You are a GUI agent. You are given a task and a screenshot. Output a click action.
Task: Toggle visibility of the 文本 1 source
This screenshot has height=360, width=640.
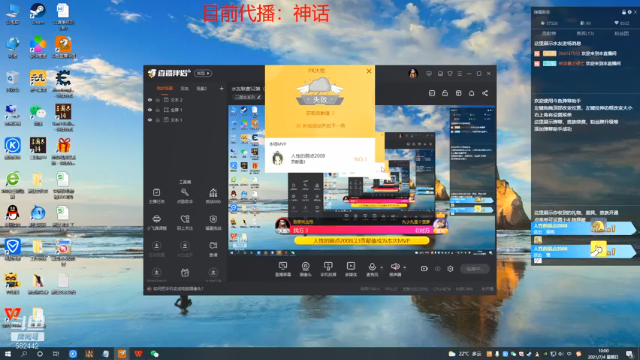[150, 120]
